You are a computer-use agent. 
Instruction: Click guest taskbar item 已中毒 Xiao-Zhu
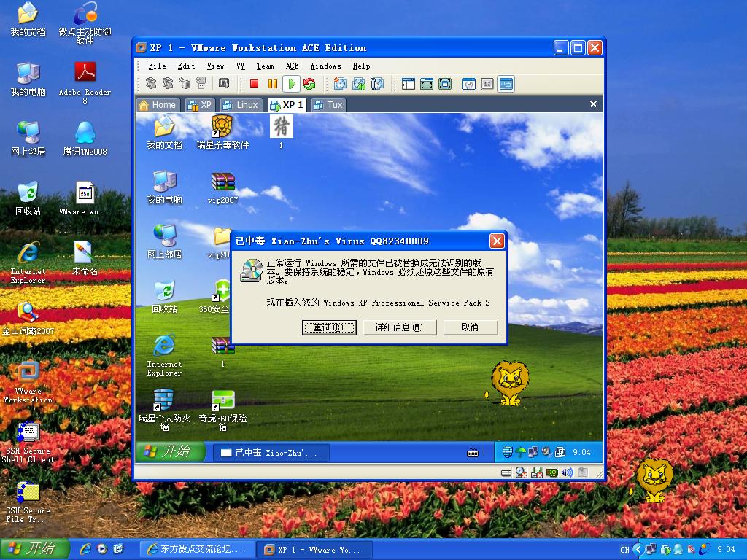tap(270, 453)
